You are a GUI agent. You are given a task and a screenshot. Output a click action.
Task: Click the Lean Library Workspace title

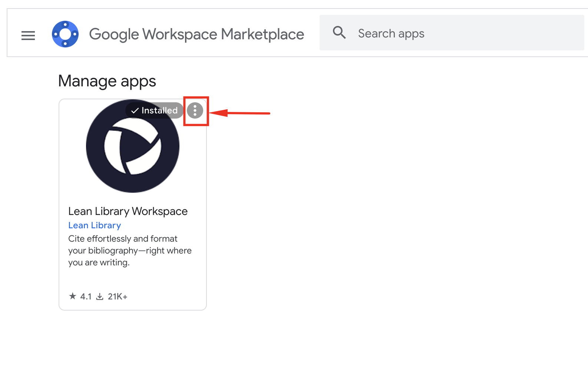click(x=128, y=211)
